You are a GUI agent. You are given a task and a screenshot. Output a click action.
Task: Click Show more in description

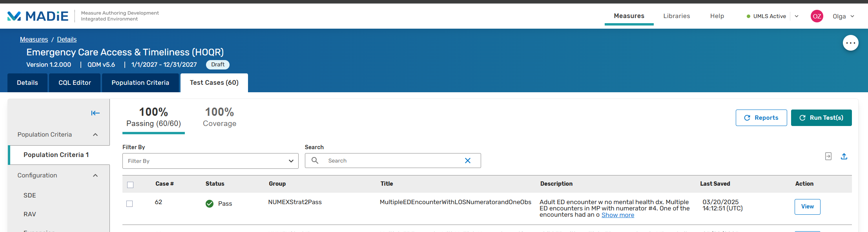618,215
